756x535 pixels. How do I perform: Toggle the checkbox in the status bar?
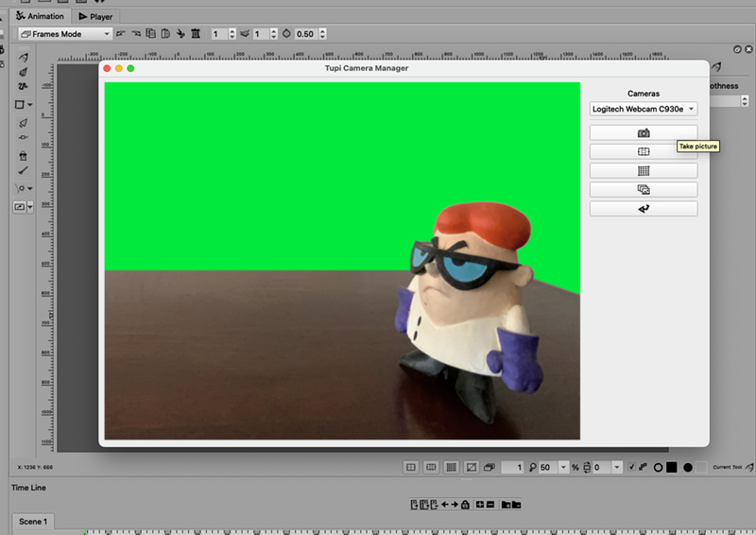click(631, 467)
